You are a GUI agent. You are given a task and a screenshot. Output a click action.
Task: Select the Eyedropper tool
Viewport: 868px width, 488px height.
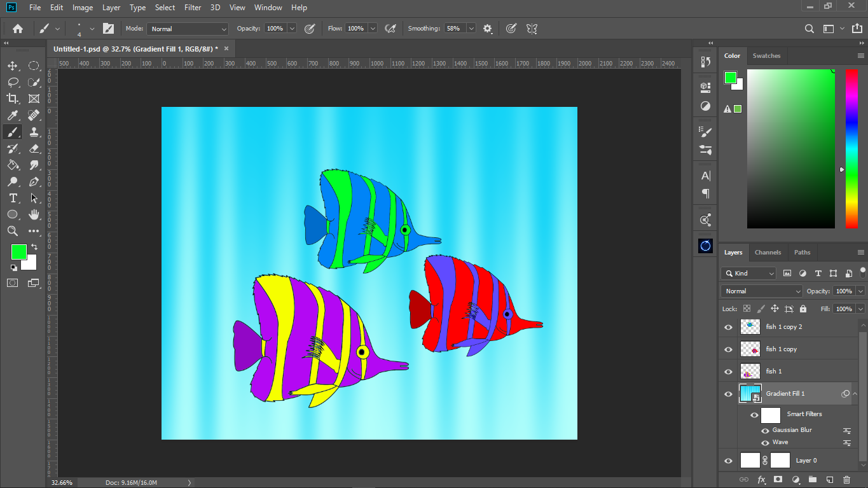[13, 115]
